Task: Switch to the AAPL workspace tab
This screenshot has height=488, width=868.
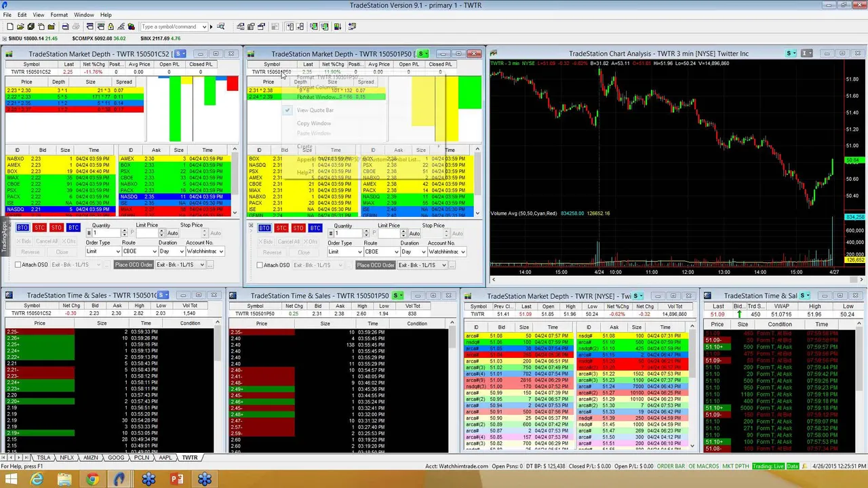Action: (x=165, y=457)
